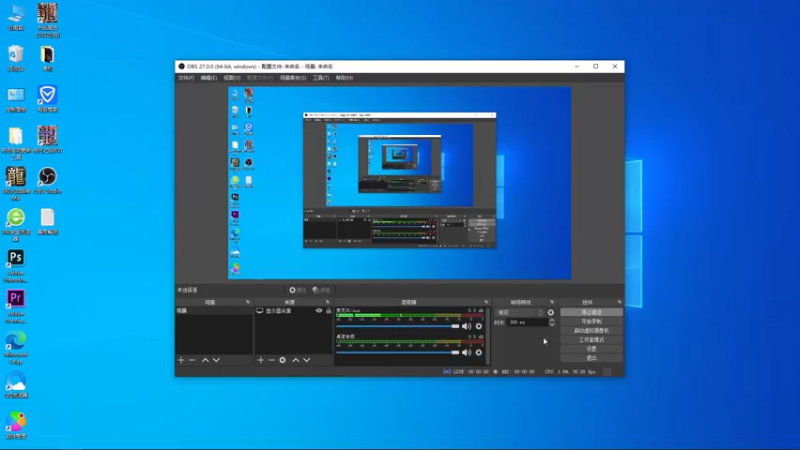The width and height of the screenshot is (800, 450).
Task: Open the transition type dropdown (渐变)
Action: 520,312
